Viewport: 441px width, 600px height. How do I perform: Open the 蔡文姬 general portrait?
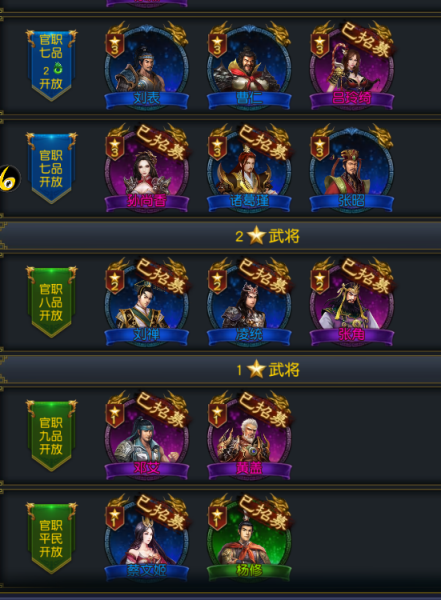tap(147, 538)
